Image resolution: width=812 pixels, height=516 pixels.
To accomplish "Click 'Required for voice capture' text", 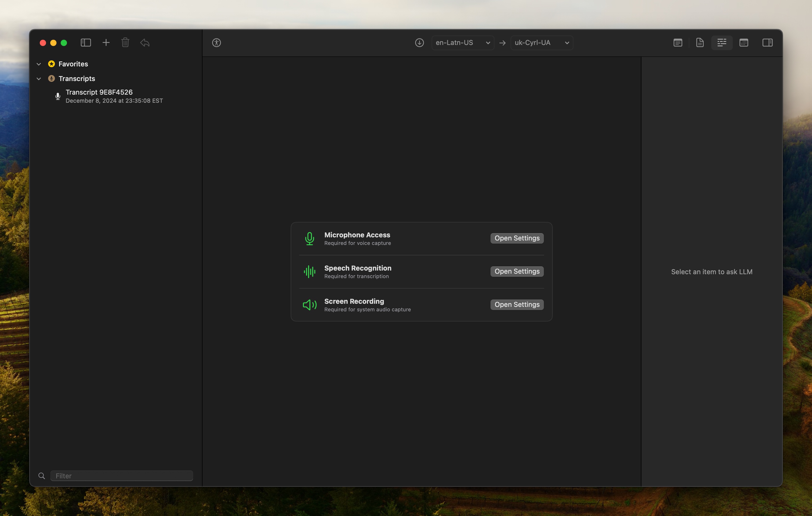I will tap(357, 243).
